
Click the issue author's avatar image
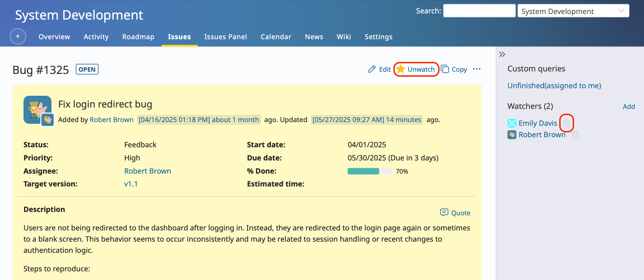37,110
